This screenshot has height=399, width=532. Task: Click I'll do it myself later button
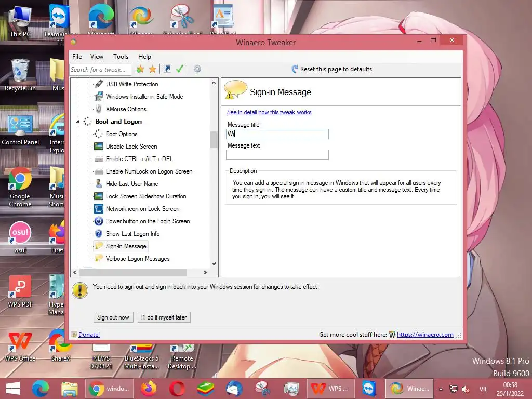pyautogui.click(x=164, y=317)
